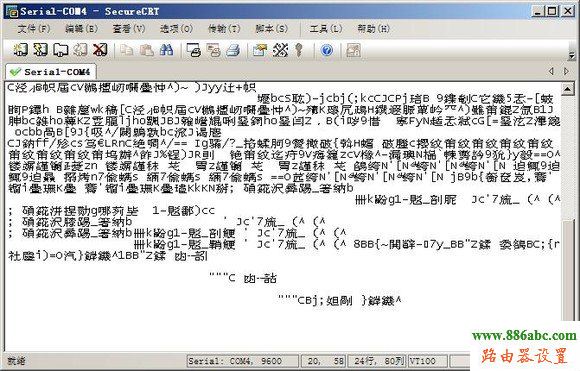Expand the toolbar overflow chevron
This screenshot has width=580, height=371.
coord(571,55)
